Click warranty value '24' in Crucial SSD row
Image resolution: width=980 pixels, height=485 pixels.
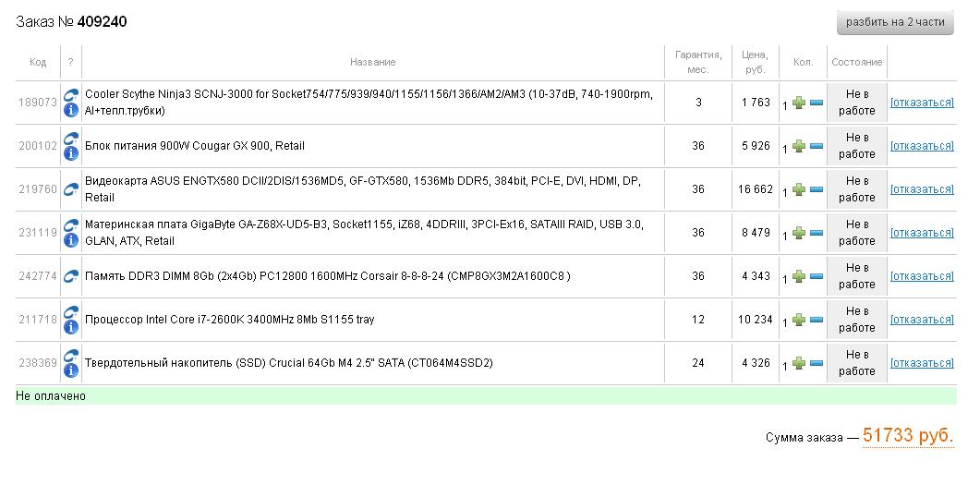tap(698, 362)
